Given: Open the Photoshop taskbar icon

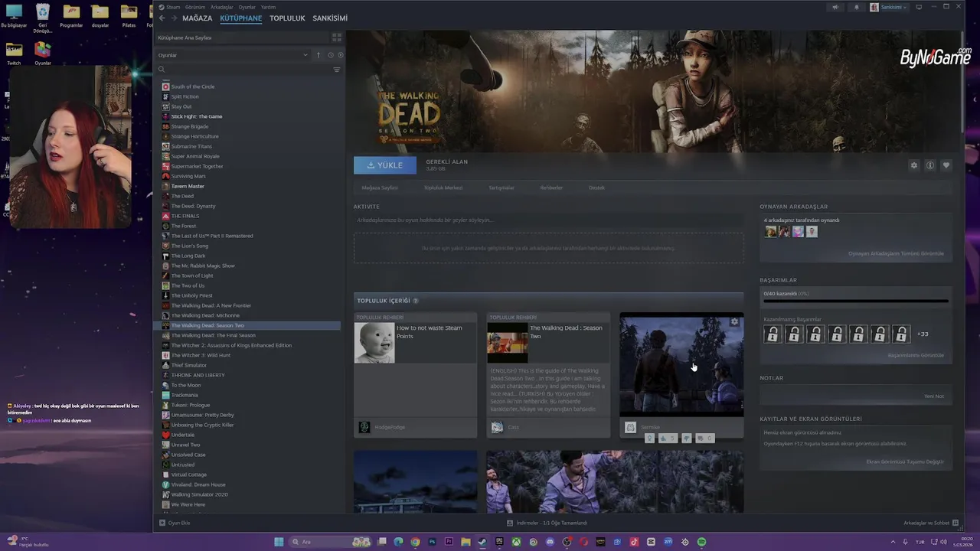Looking at the screenshot, I should coord(432,542).
